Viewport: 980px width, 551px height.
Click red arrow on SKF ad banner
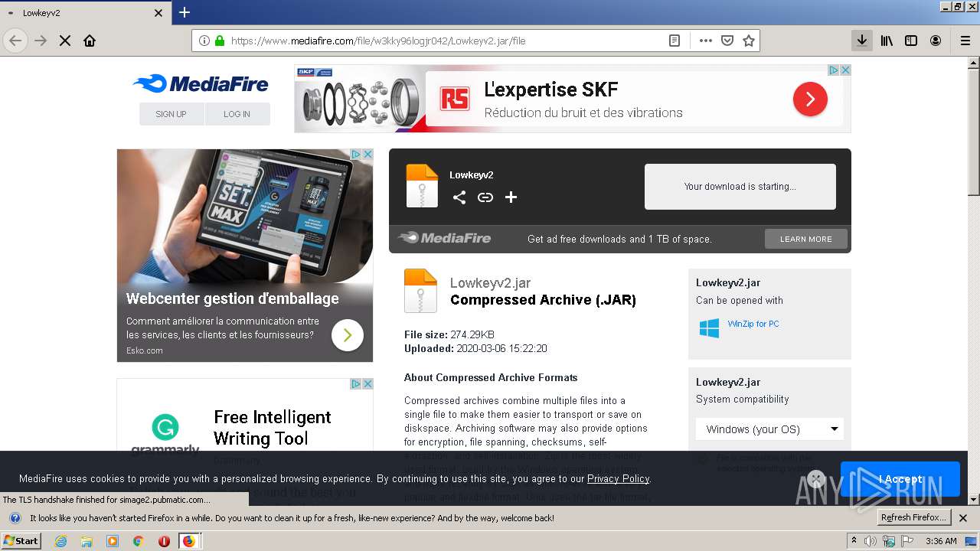(810, 99)
